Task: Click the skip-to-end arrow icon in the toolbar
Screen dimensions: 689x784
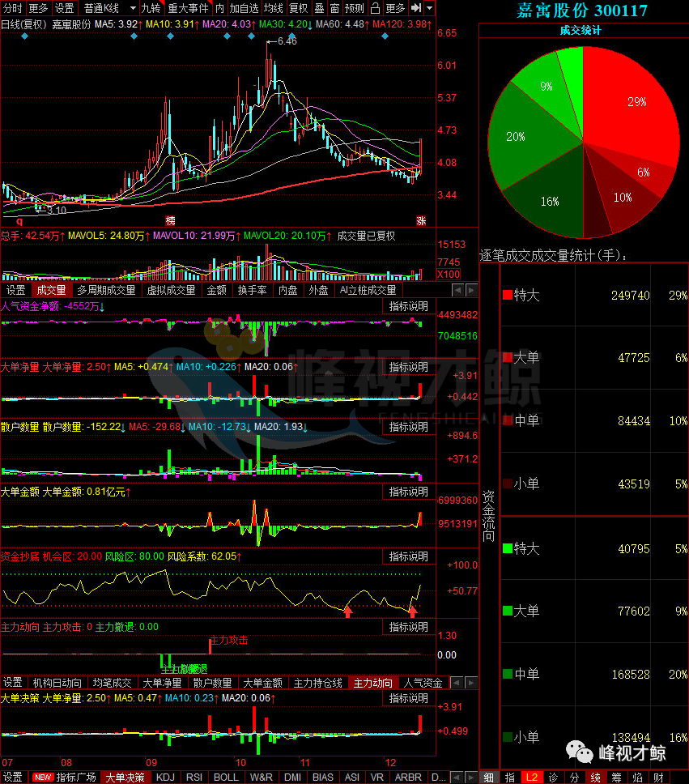Action: 416,8
